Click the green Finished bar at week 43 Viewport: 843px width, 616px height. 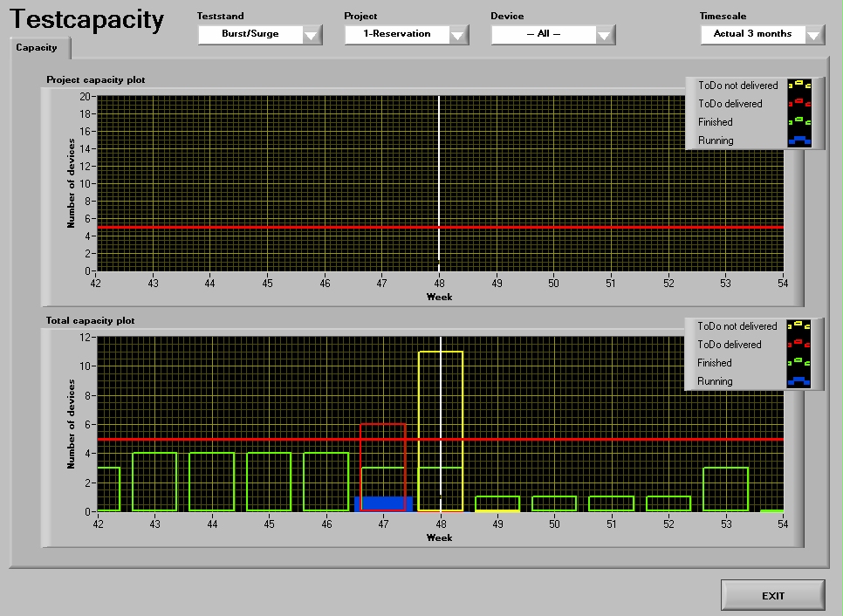[x=154, y=482]
